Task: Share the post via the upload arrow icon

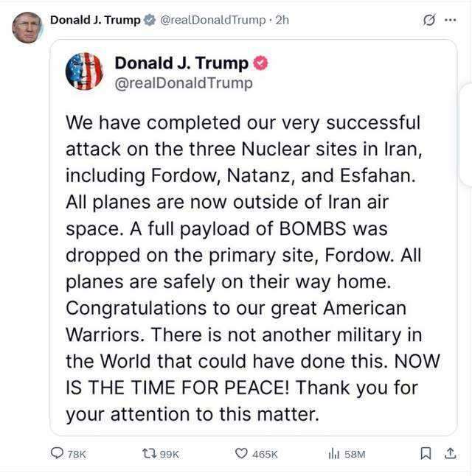Action: click(451, 454)
